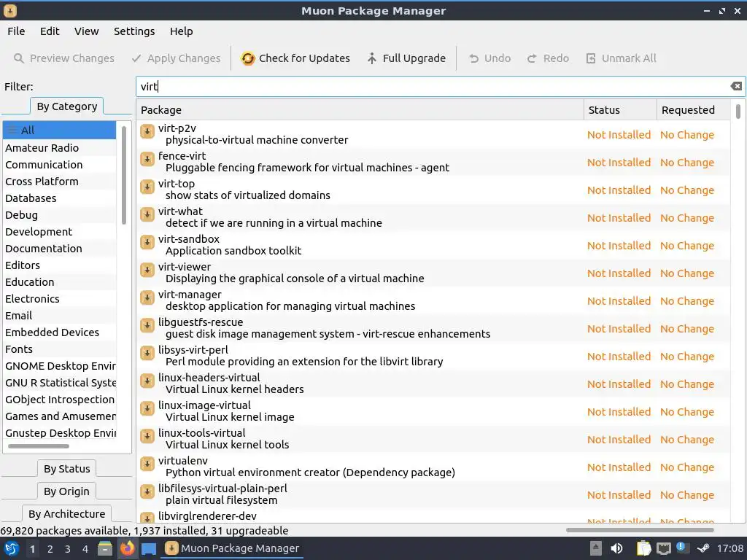The width and height of the screenshot is (747, 560).
Task: Click the package icon beside virt-p2v
Action: coord(147,131)
